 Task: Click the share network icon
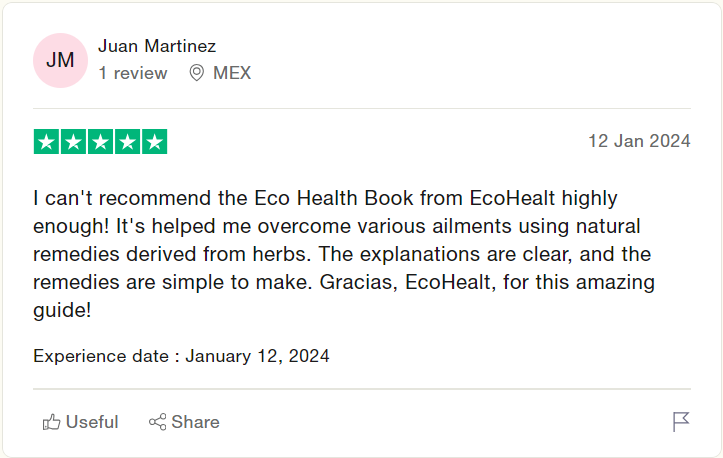157,422
